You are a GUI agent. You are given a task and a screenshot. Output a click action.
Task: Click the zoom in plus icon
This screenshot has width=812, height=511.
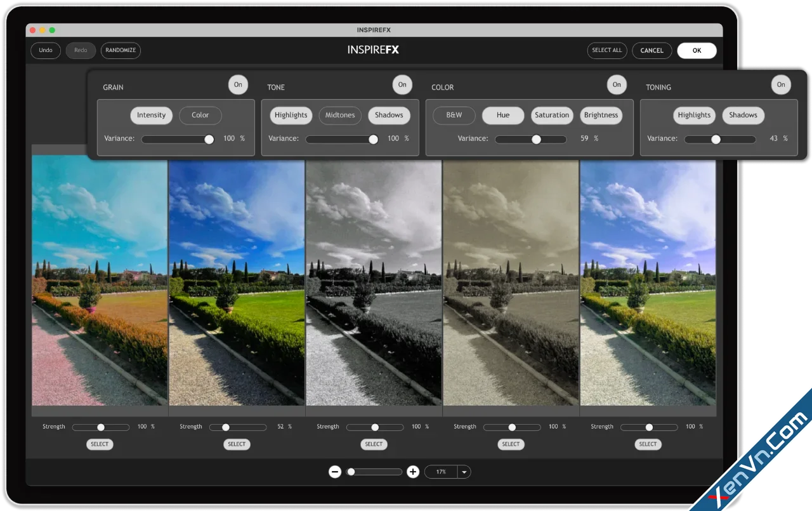[x=413, y=472]
